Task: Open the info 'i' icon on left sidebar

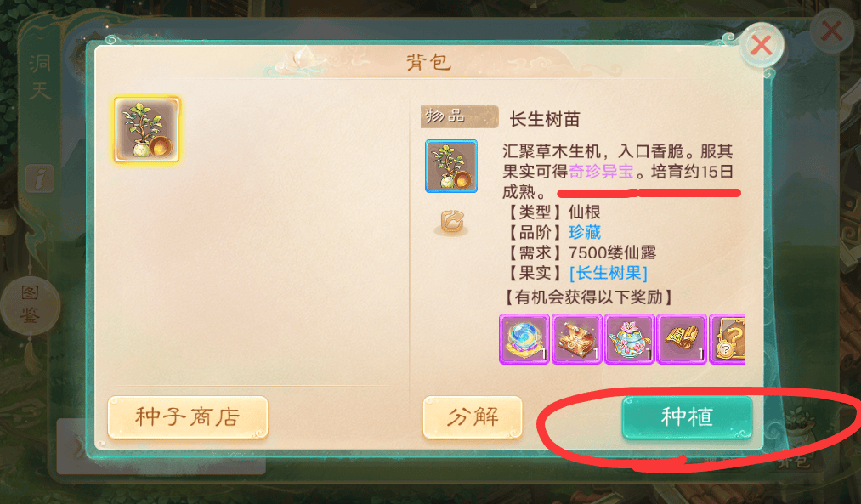Action: [x=40, y=178]
